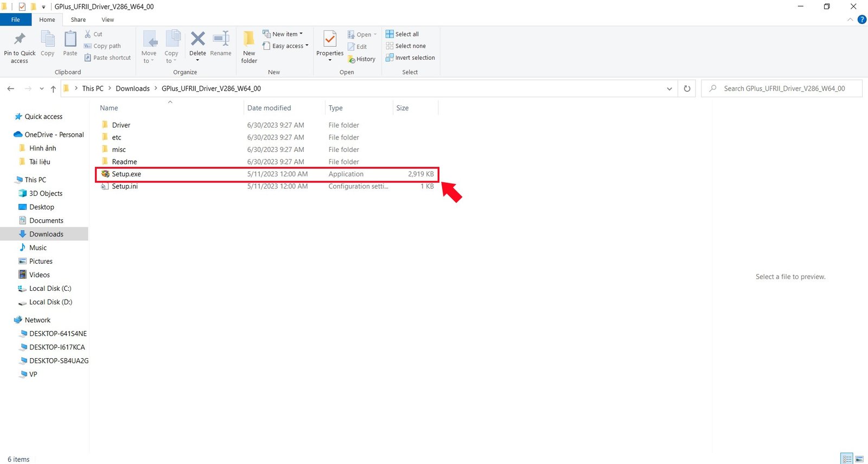868x464 pixels.
Task: Click Paste shortcut in the ribbon
Action: (107, 58)
